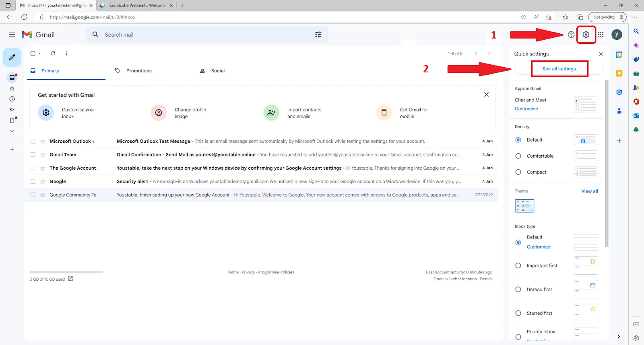The height and width of the screenshot is (345, 644).
Task: Select the Microsoft Outlook email checkbox
Action: pos(33,141)
